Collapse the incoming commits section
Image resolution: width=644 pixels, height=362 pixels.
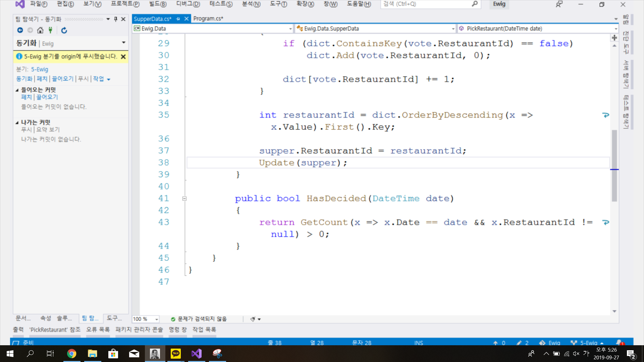click(17, 90)
